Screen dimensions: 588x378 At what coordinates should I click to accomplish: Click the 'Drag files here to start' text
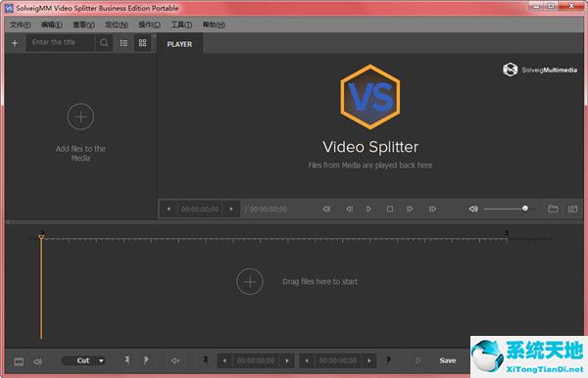tap(319, 281)
